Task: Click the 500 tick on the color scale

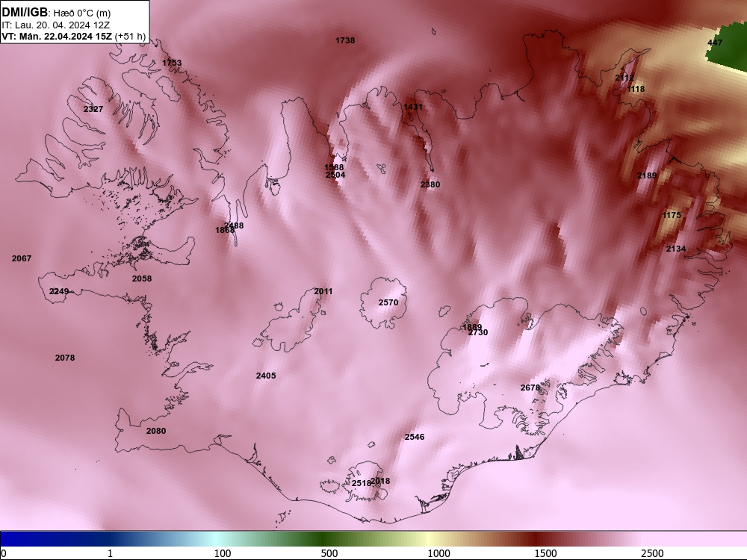Action: pos(329,553)
